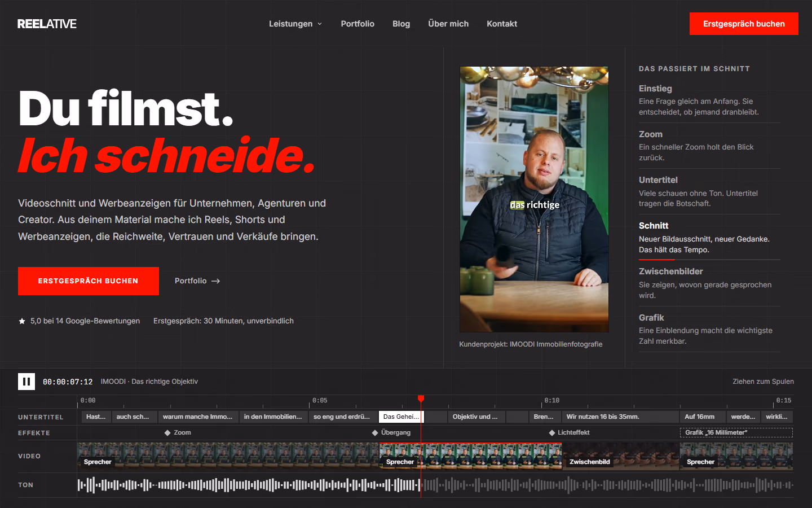Select the Übergang effect diamond marker

(x=375, y=433)
